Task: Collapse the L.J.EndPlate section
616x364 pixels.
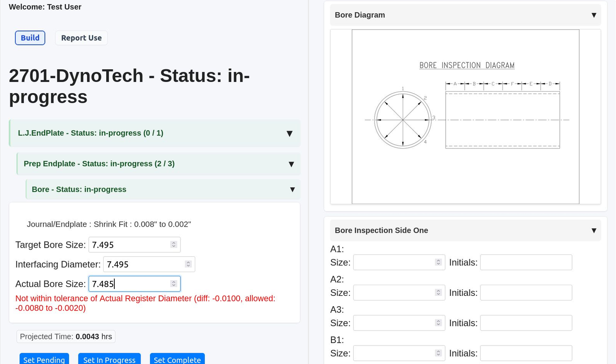Action: [x=290, y=133]
